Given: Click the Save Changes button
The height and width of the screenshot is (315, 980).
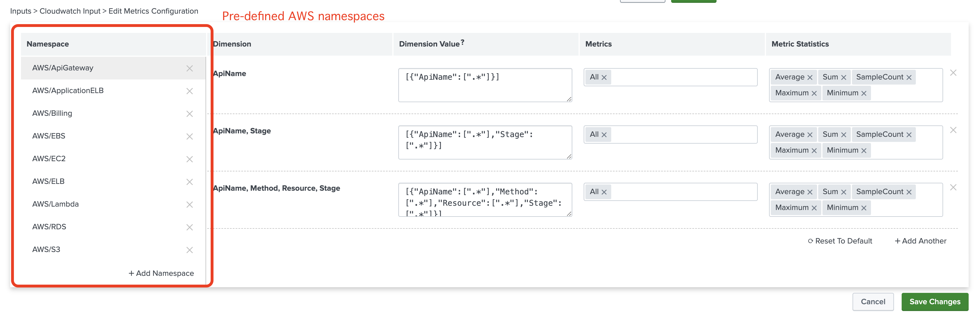Looking at the screenshot, I should (934, 302).
